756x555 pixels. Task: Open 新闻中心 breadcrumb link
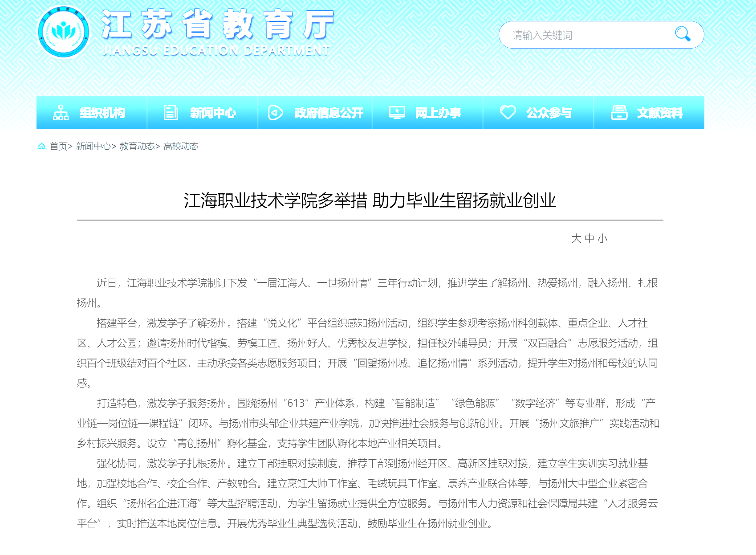[93, 146]
